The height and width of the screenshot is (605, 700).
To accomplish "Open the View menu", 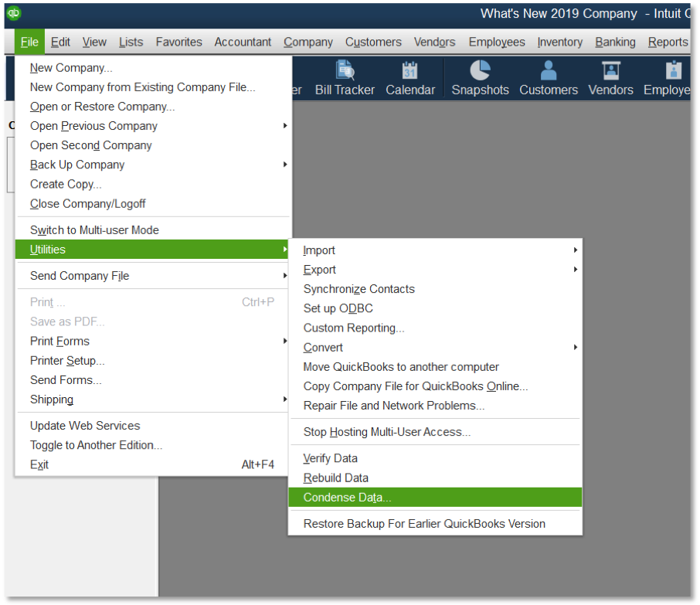I will (x=94, y=42).
